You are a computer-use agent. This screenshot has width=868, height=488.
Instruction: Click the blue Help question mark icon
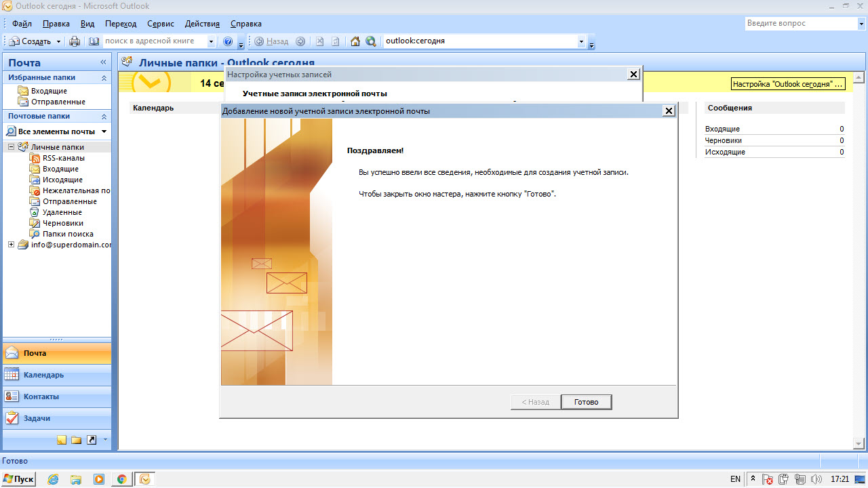[228, 41]
